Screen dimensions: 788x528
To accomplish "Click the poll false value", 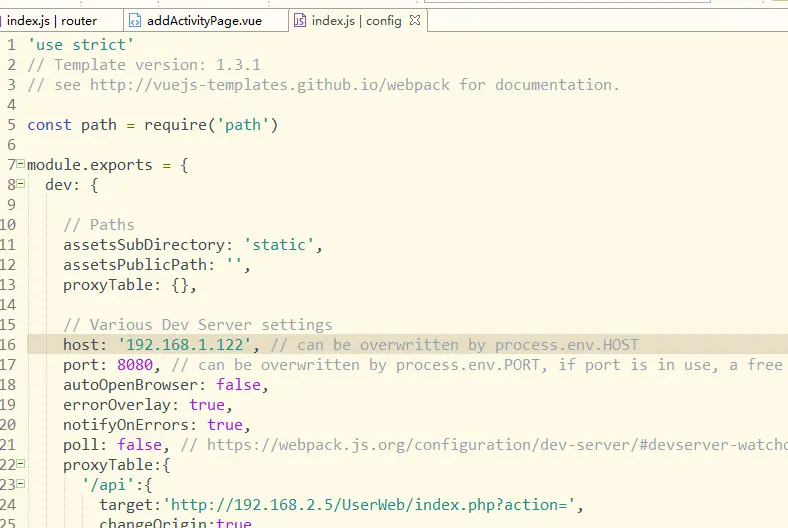I will pos(139,445).
